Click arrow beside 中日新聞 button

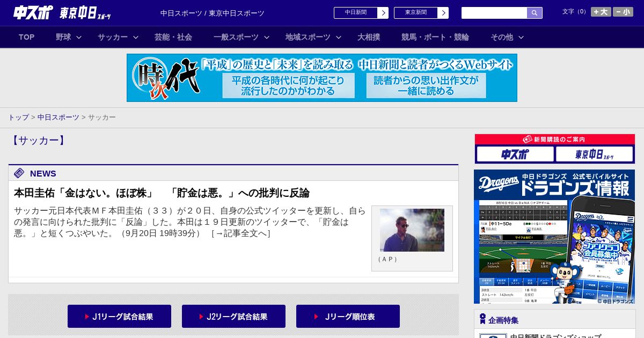383,13
